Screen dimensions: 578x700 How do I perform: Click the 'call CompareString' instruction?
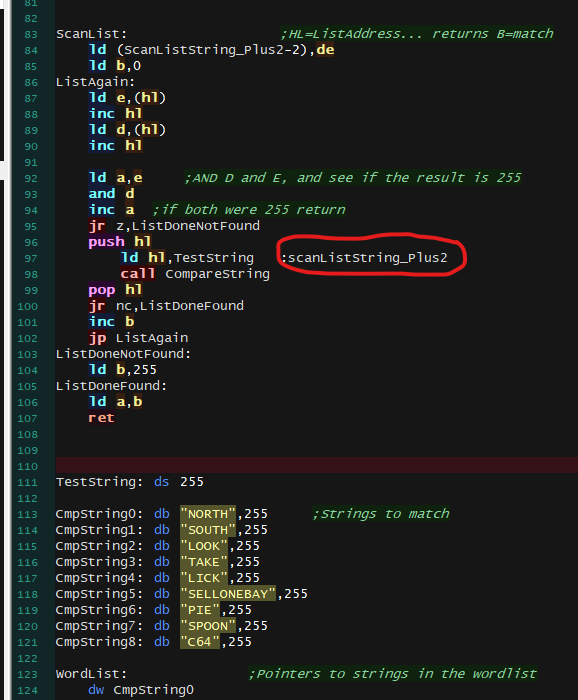click(x=195, y=274)
